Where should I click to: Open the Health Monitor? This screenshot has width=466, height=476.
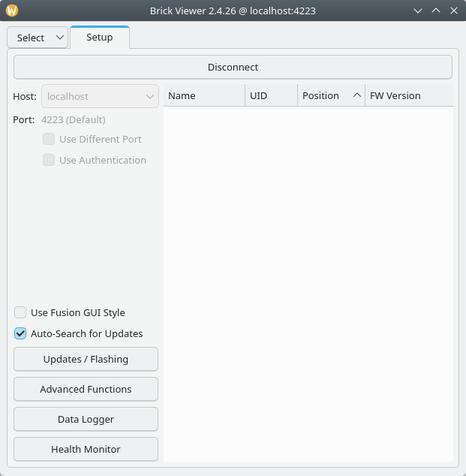(x=86, y=449)
